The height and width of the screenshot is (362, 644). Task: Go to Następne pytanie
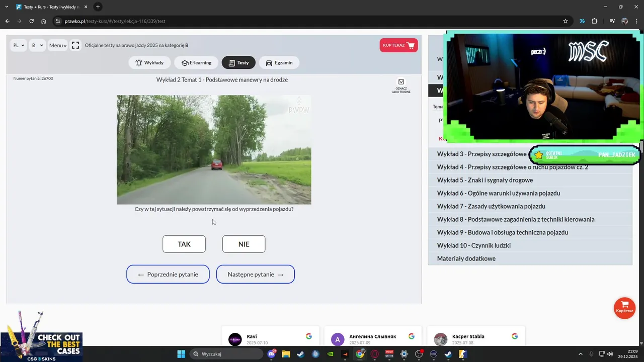[x=256, y=274]
